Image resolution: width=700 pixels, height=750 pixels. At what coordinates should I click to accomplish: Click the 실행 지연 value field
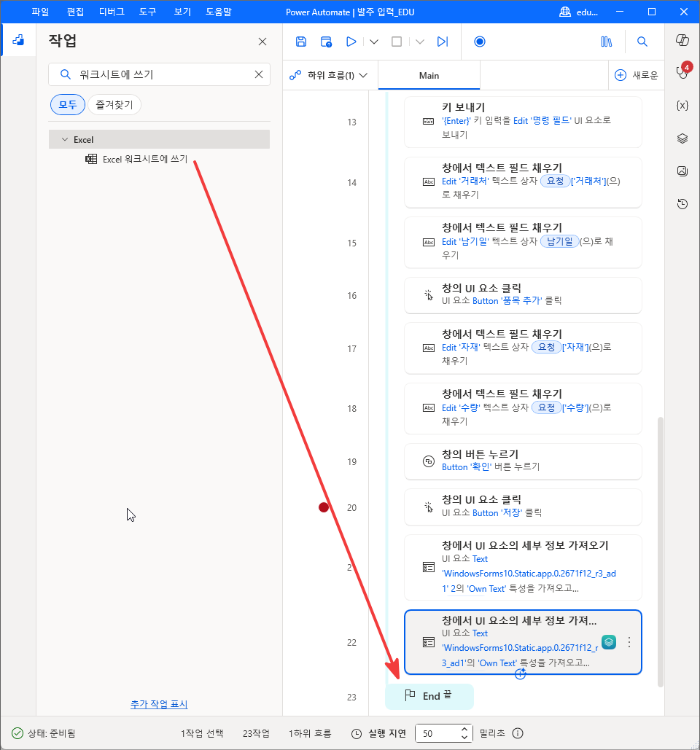point(437,733)
